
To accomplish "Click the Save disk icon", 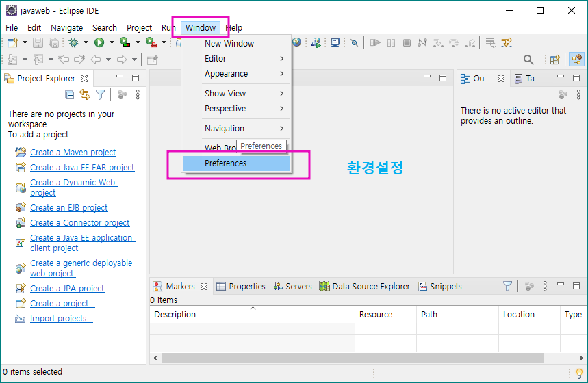I will [38, 42].
